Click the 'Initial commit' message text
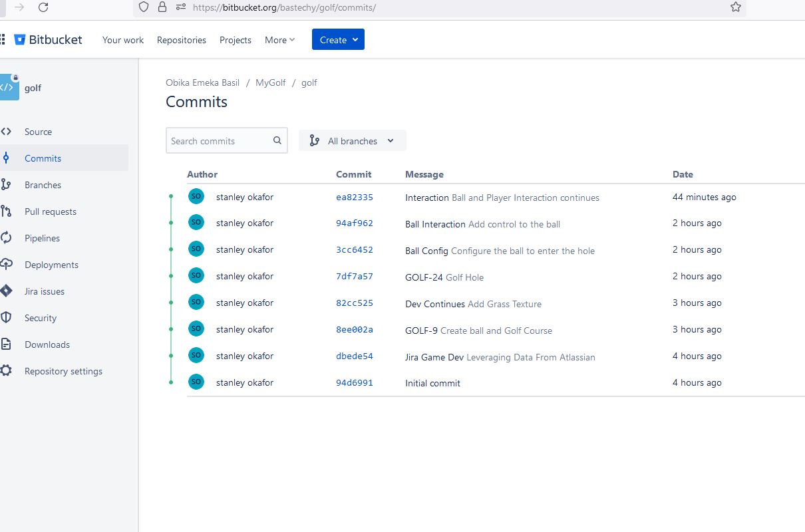This screenshot has height=532, width=805. coord(432,383)
